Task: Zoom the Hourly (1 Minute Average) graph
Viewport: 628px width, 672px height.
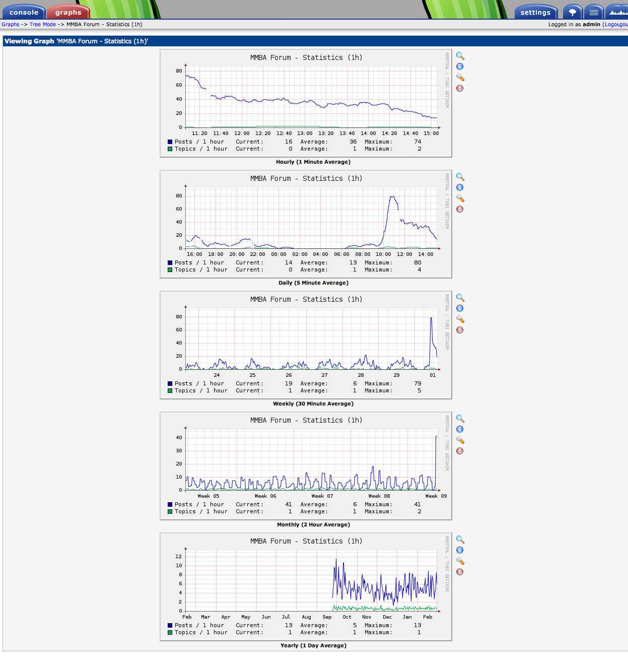Action: tap(460, 56)
